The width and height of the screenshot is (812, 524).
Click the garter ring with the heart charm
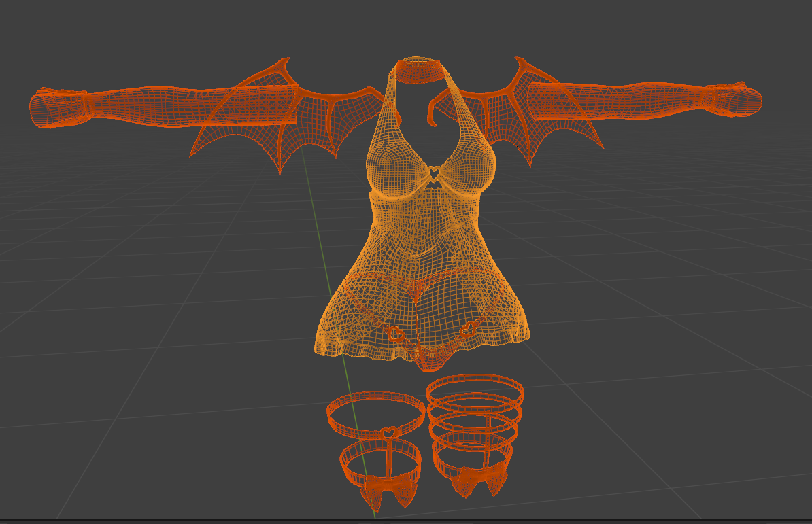(376, 415)
